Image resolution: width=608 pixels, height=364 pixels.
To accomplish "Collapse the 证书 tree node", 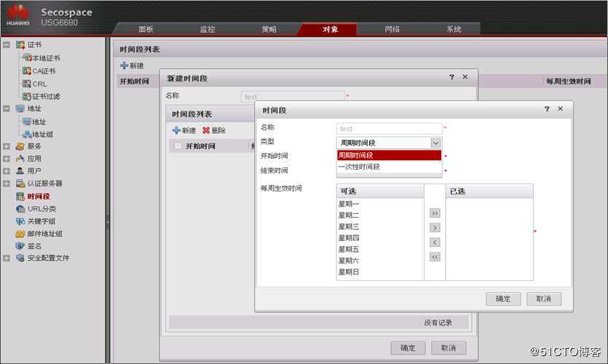I will pyautogui.click(x=7, y=44).
